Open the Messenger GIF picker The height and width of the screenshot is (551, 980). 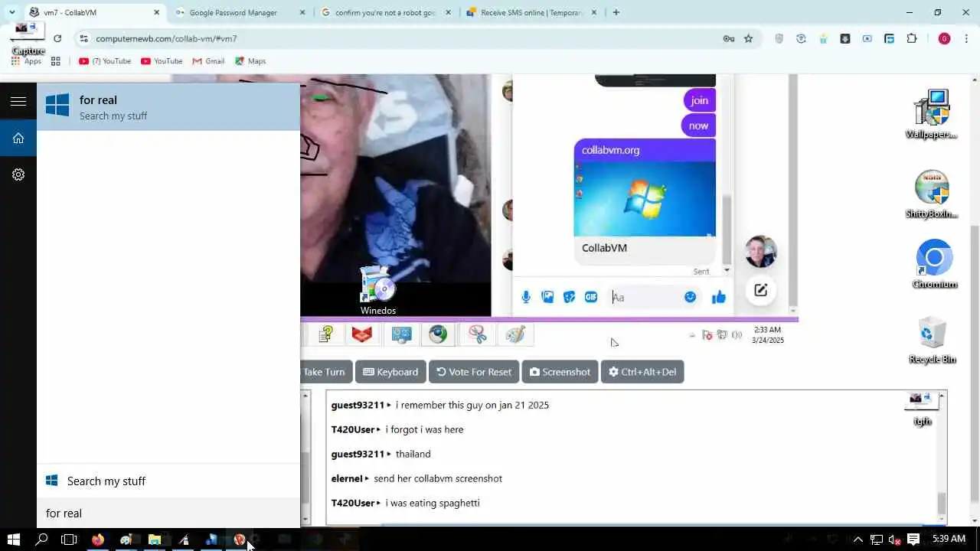(x=591, y=297)
